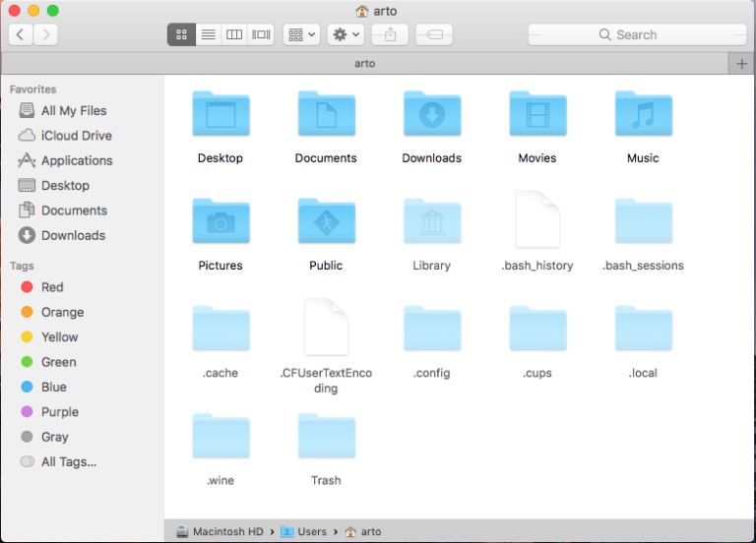
Task: Click into the Search field
Action: coord(637,34)
